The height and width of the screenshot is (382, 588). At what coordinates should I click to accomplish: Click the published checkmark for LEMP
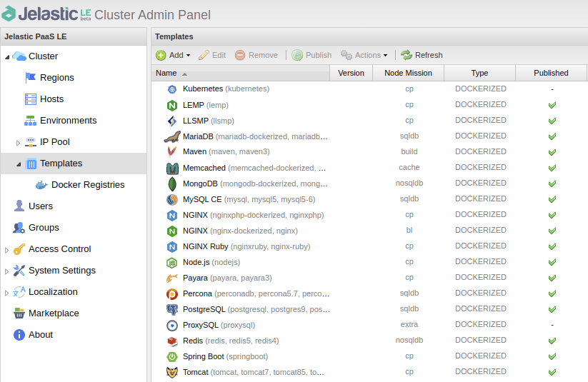552,106
